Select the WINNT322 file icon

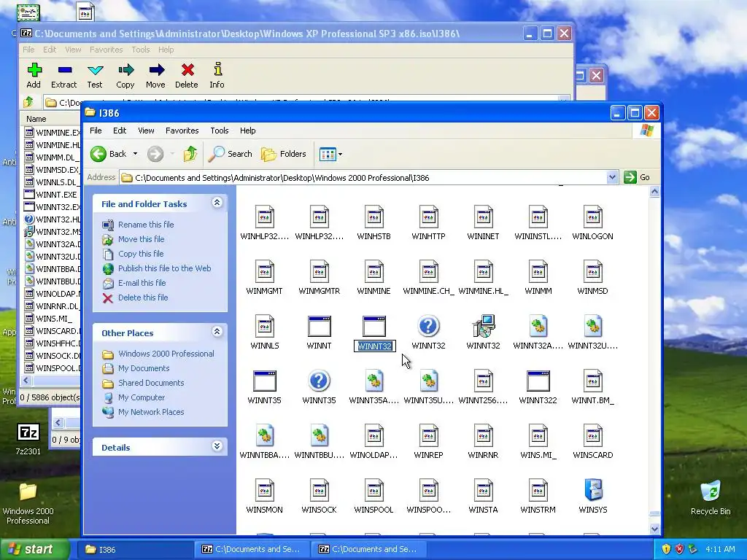click(538, 381)
